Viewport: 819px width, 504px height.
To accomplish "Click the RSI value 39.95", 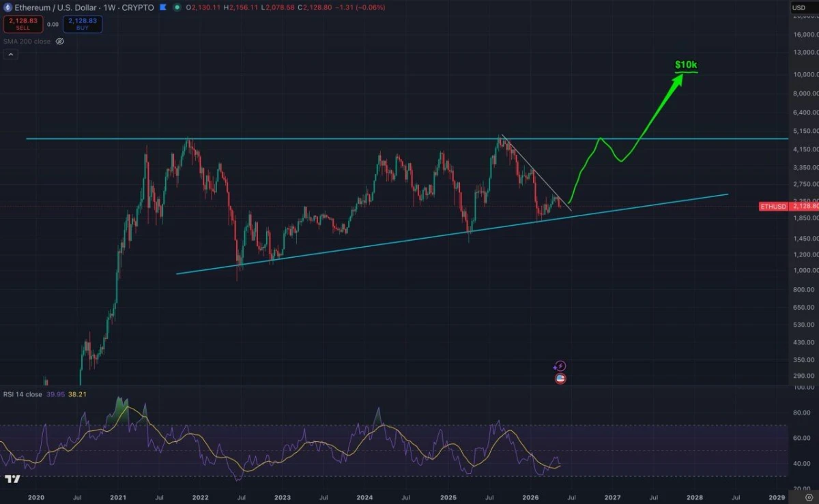I will 55,394.
